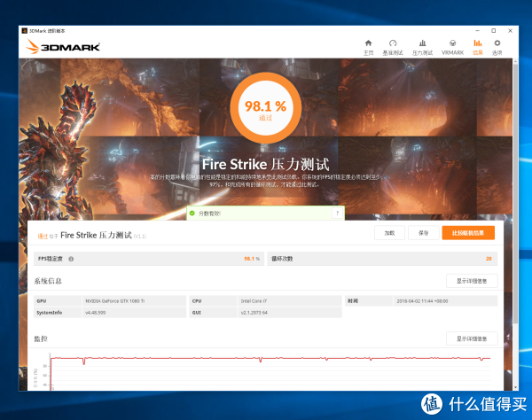This screenshot has height=420, width=532.
Task: Click the monitoring graph red line
Action: 270,358
